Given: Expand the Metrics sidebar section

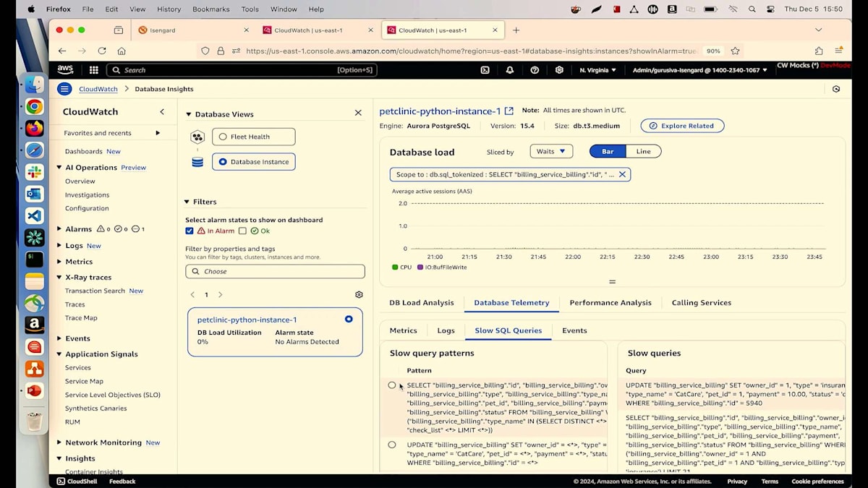Looking at the screenshot, I should pyautogui.click(x=59, y=262).
